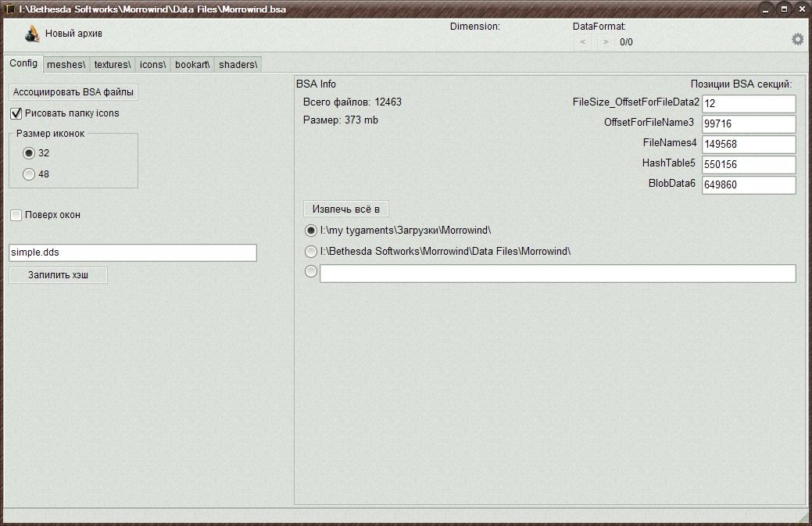Close the Morrowind.bsa window
812x526 pixels.
coord(802,9)
